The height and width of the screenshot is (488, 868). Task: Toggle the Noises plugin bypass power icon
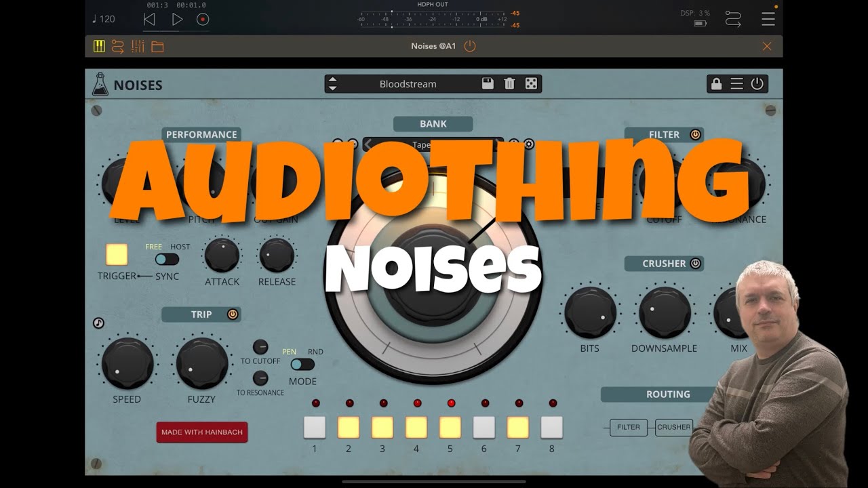tap(757, 84)
